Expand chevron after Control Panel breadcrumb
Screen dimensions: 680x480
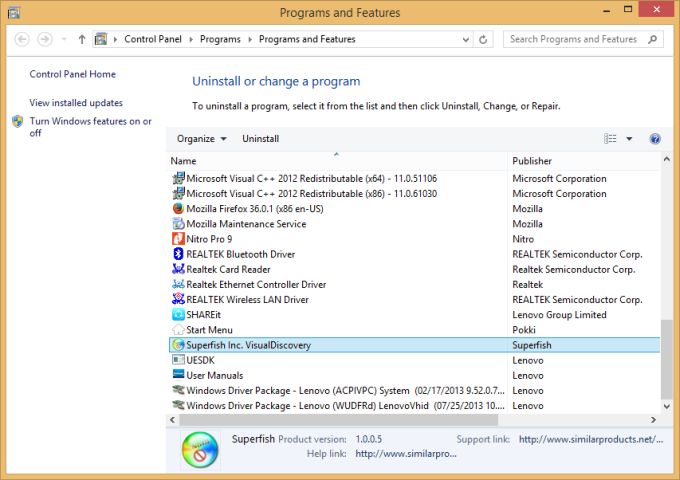point(191,39)
